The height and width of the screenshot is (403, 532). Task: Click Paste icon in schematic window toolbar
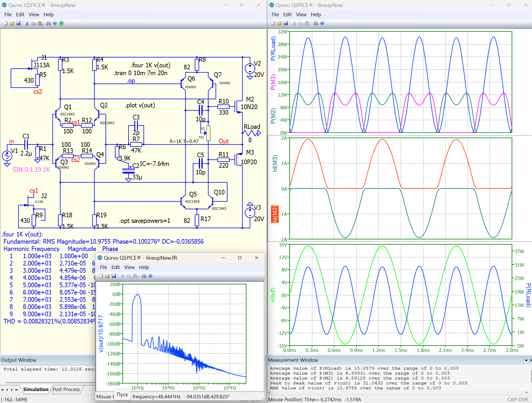[40, 24]
